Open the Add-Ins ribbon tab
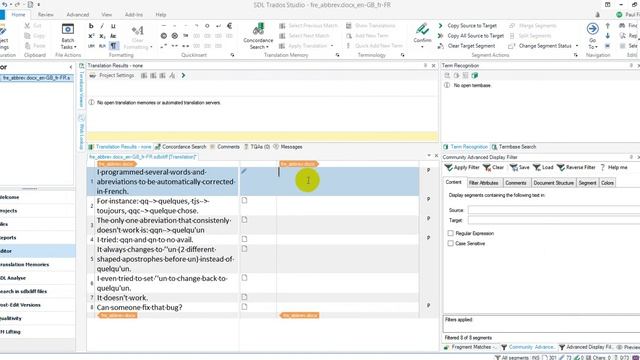This screenshot has height=360, width=640. [134, 14]
